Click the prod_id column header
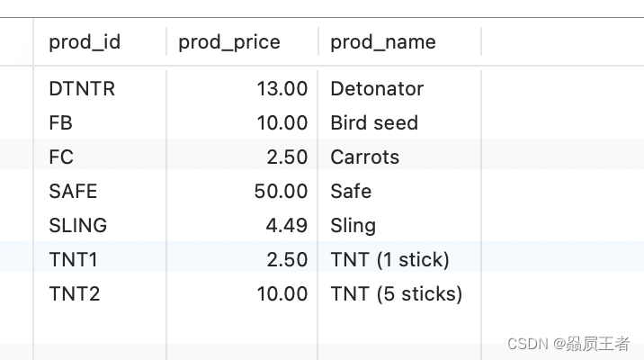The height and width of the screenshot is (360, 644). coord(85,42)
